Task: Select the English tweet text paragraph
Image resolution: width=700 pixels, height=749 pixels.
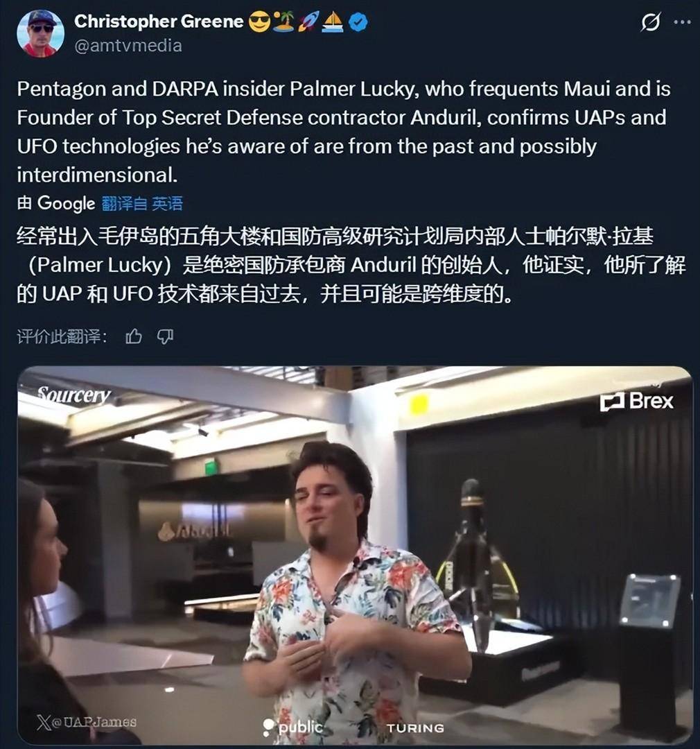Action: tap(344, 132)
